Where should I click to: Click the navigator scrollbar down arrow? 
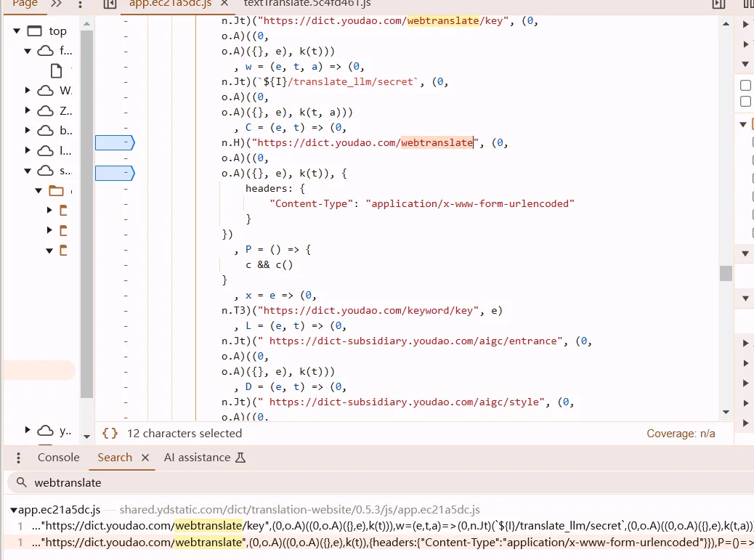click(86, 437)
